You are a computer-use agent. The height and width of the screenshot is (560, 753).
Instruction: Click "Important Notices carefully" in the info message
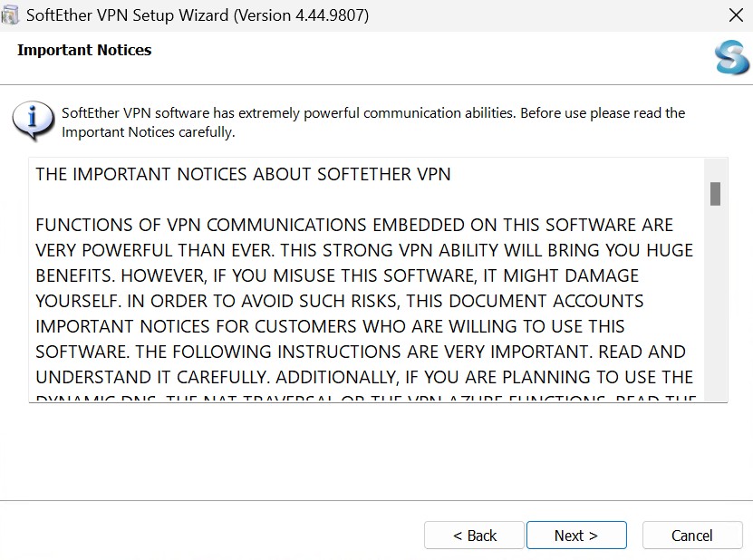click(148, 132)
